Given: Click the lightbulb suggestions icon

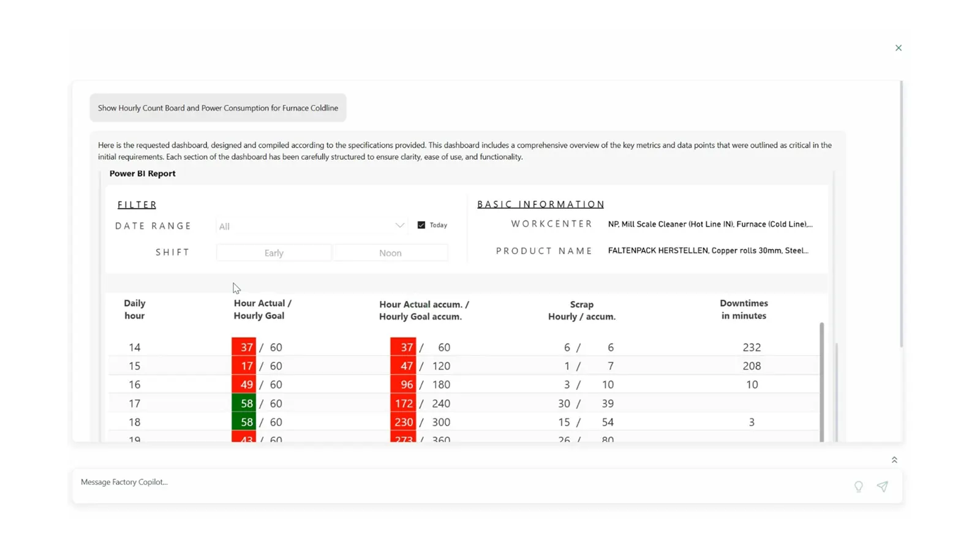Looking at the screenshot, I should [859, 487].
